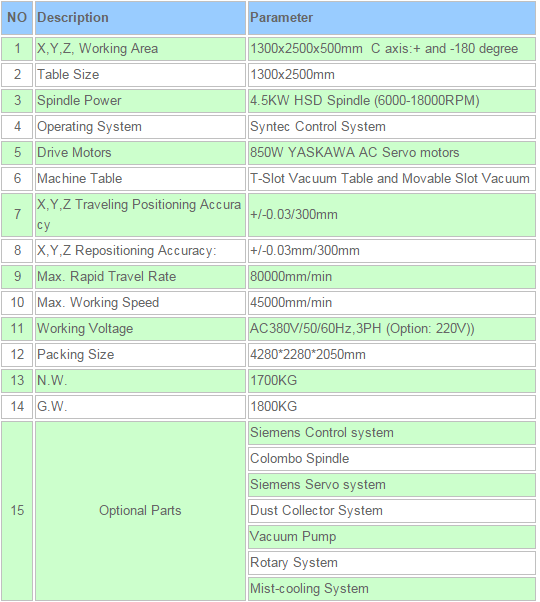This screenshot has height=602, width=540.
Task: Click the Table Size row label
Action: [140, 74]
